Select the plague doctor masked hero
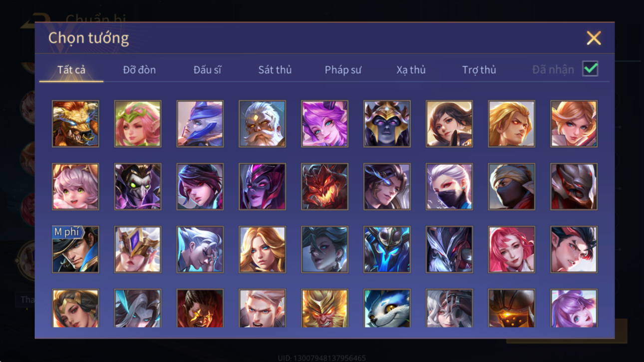 [138, 187]
